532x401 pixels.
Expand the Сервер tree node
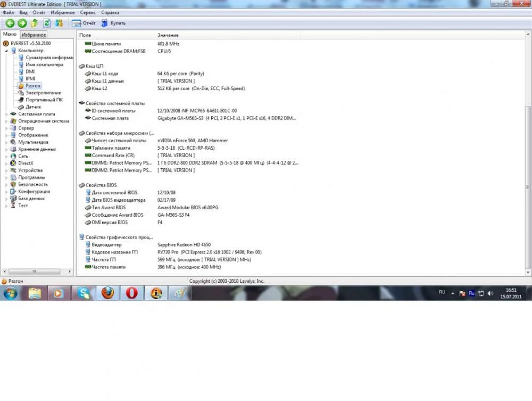coord(6,128)
